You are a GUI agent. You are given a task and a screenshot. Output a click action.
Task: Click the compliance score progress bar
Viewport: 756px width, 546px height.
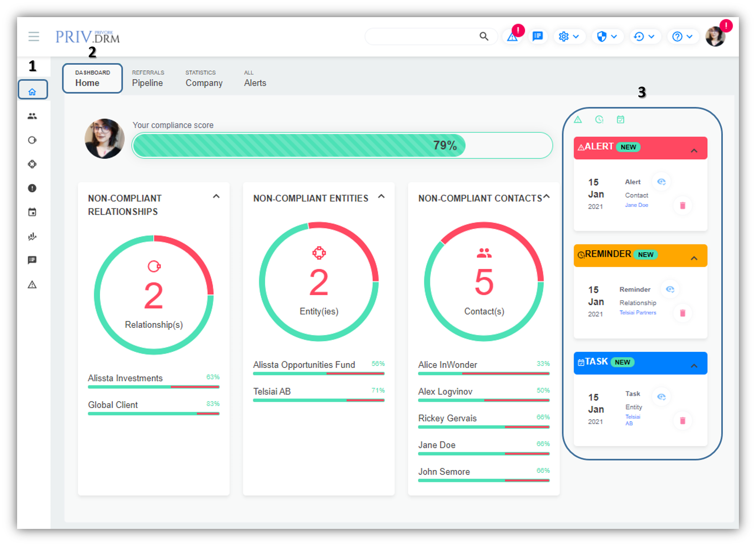tap(342, 145)
